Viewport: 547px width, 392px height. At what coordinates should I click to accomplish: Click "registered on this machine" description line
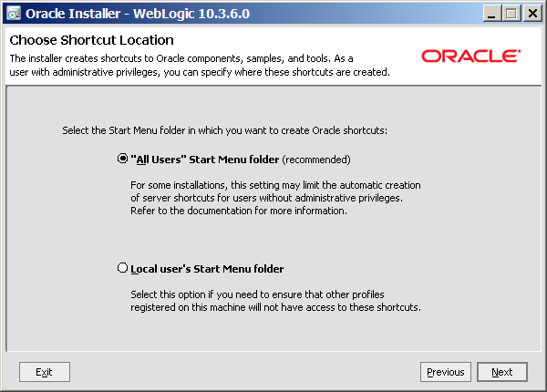click(x=275, y=307)
